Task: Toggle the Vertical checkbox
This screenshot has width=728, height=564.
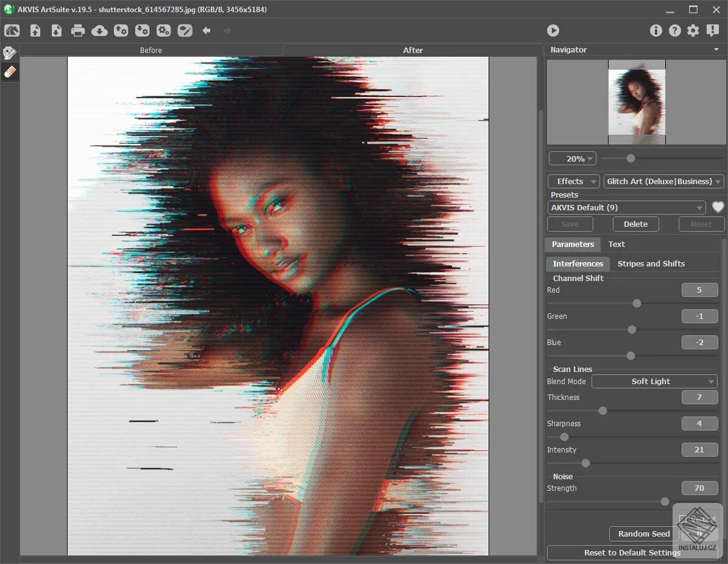Action: click(682, 519)
